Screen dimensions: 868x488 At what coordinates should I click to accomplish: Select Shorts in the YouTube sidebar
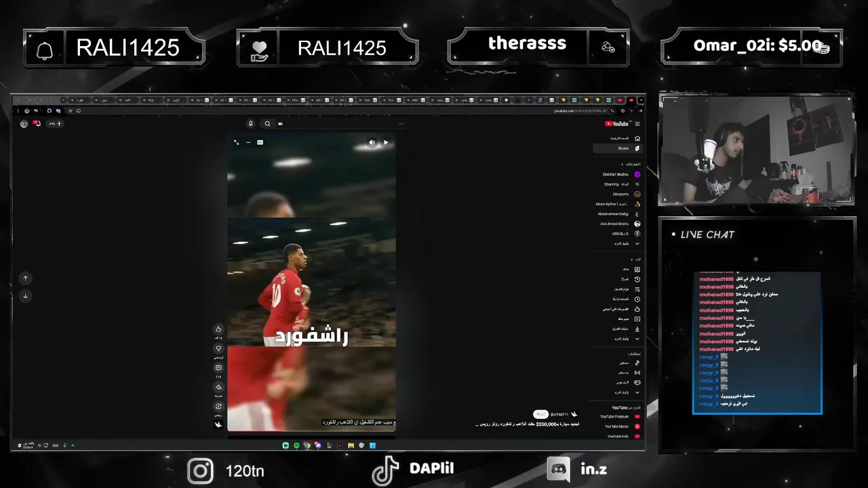pyautogui.click(x=617, y=148)
